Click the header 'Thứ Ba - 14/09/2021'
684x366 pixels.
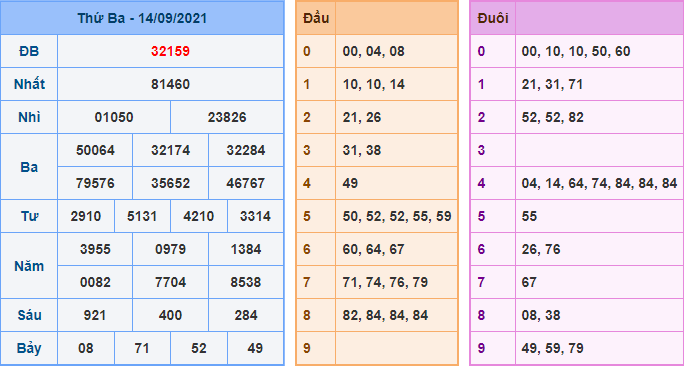pos(142,18)
